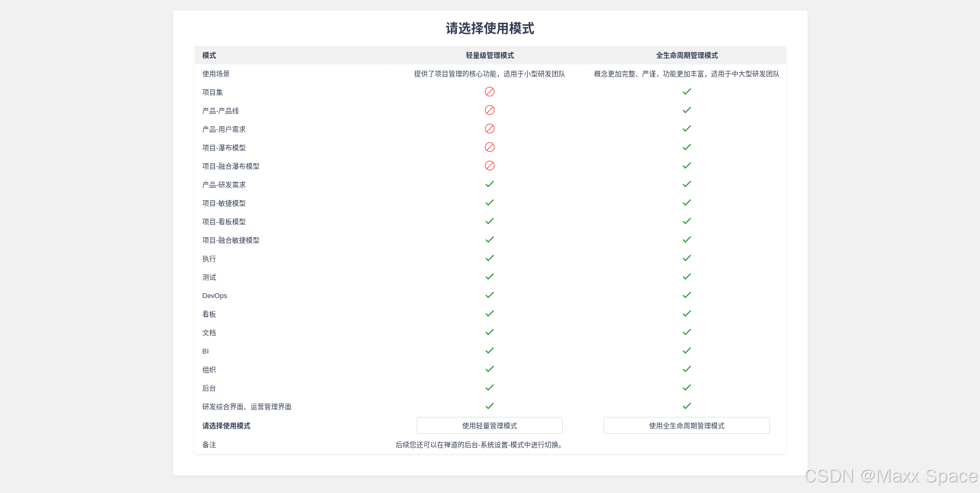Click the forbidden icon for 项目集 in the 轻量级 column

click(x=490, y=91)
